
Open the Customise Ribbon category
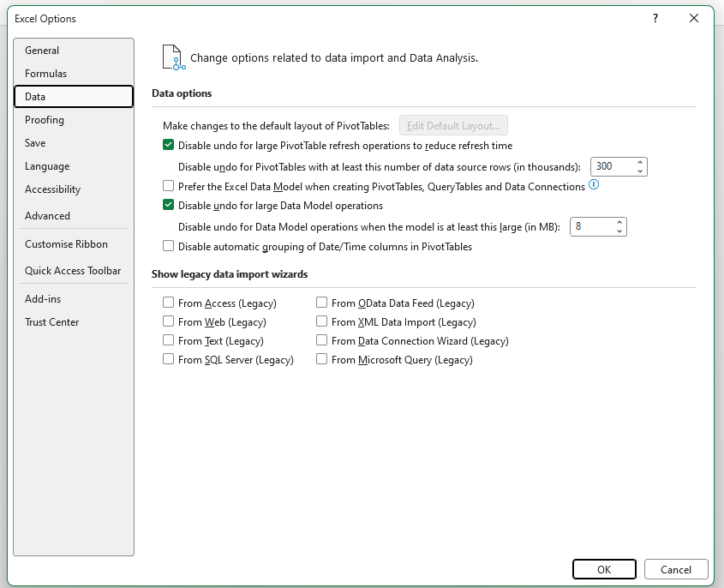[x=74, y=244]
